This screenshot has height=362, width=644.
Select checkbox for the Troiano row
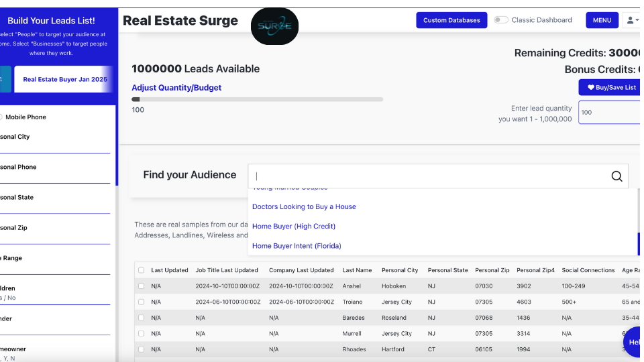pos(141,302)
